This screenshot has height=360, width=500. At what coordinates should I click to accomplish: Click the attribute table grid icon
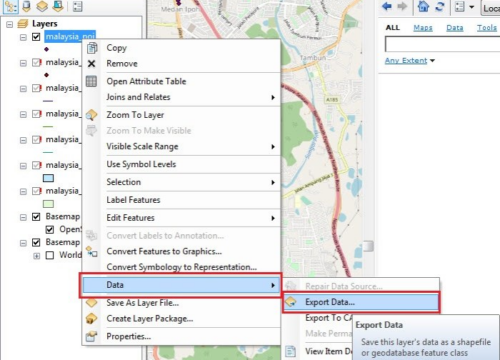point(91,81)
